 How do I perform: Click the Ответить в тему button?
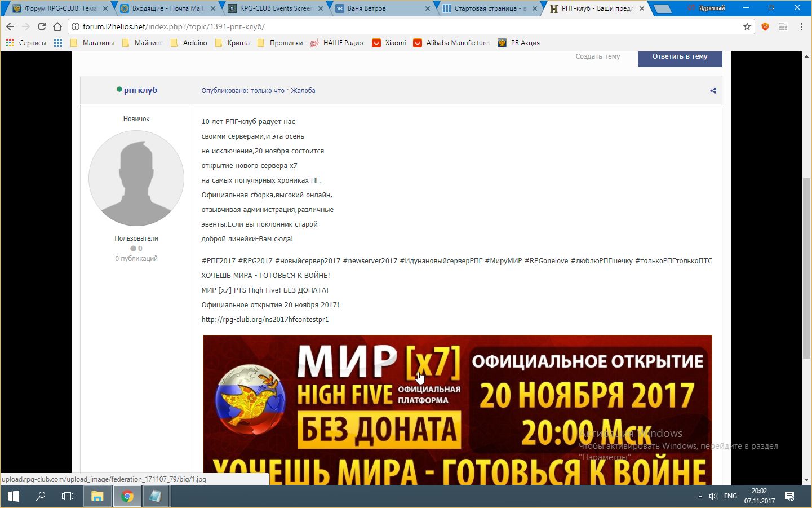pos(680,57)
